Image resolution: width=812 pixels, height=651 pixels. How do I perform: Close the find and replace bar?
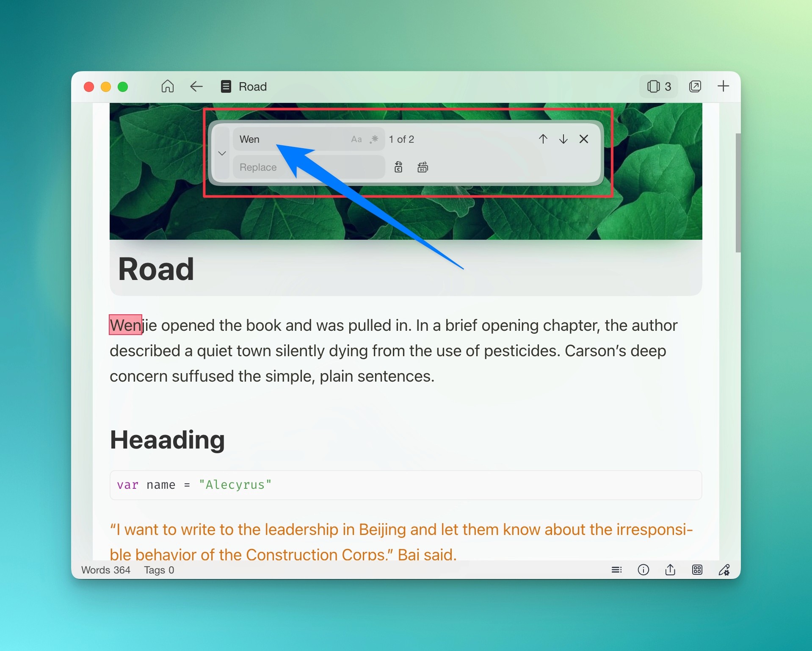click(584, 139)
